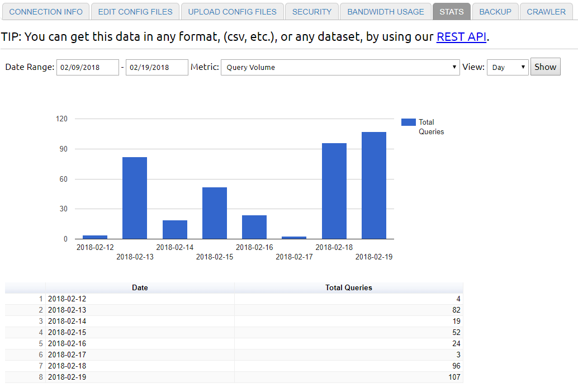Click the start date field 02/09/2018
The width and height of the screenshot is (578, 392).
pos(88,67)
